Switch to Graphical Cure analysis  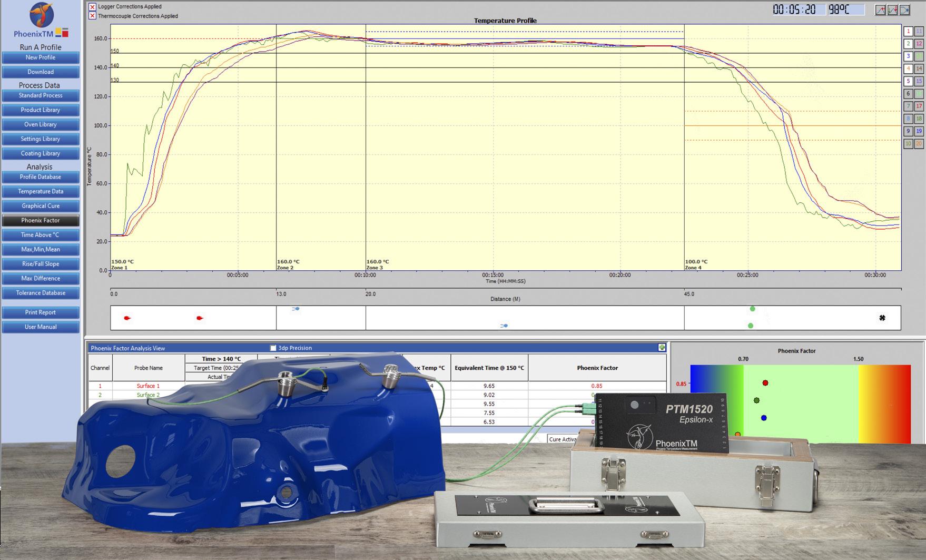coord(41,206)
